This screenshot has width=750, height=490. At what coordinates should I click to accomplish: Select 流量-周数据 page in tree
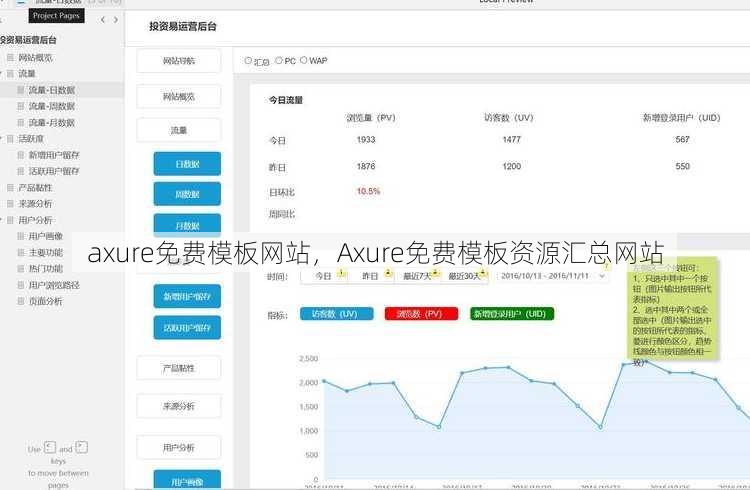(52, 106)
